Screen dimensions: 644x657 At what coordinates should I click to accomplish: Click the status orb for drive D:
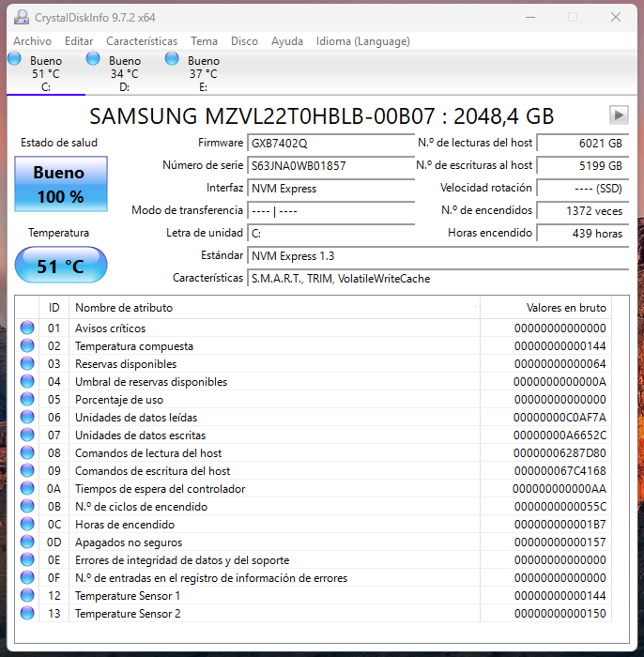[93, 59]
